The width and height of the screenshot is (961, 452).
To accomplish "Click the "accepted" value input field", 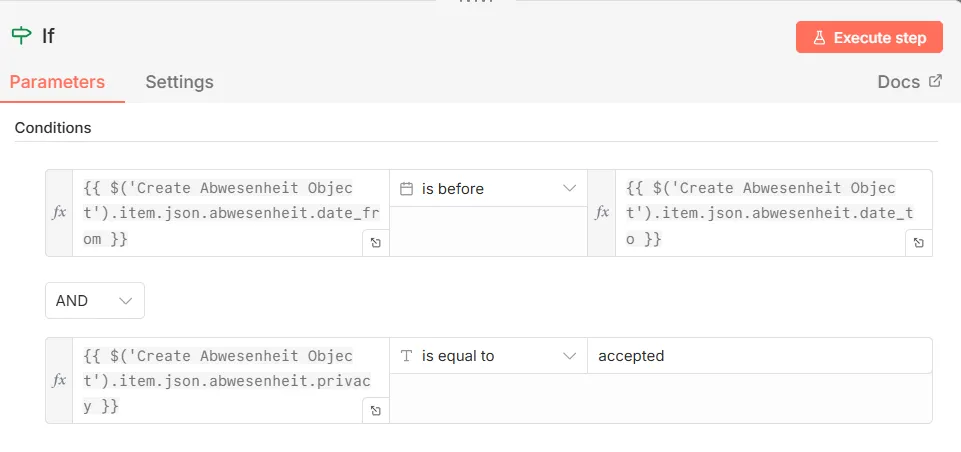I will (x=758, y=356).
